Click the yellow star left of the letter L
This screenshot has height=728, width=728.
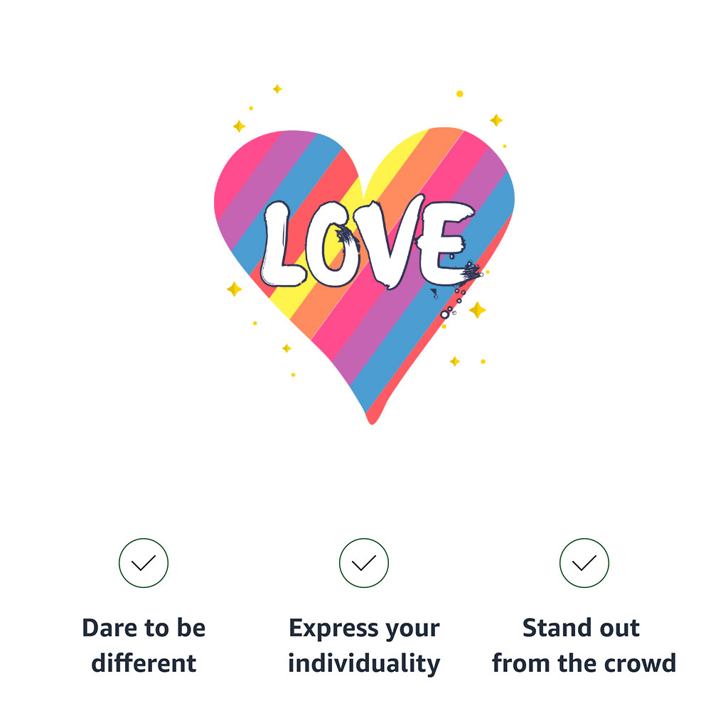tap(234, 289)
